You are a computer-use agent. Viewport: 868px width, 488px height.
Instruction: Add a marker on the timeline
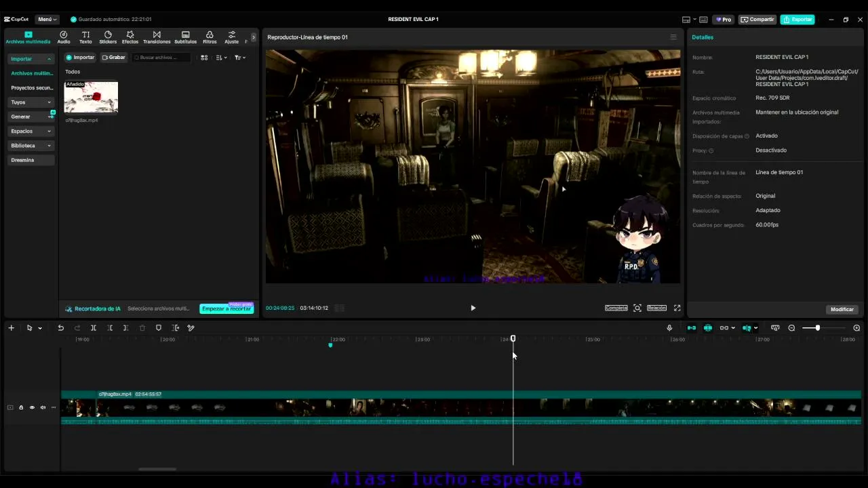tap(159, 328)
